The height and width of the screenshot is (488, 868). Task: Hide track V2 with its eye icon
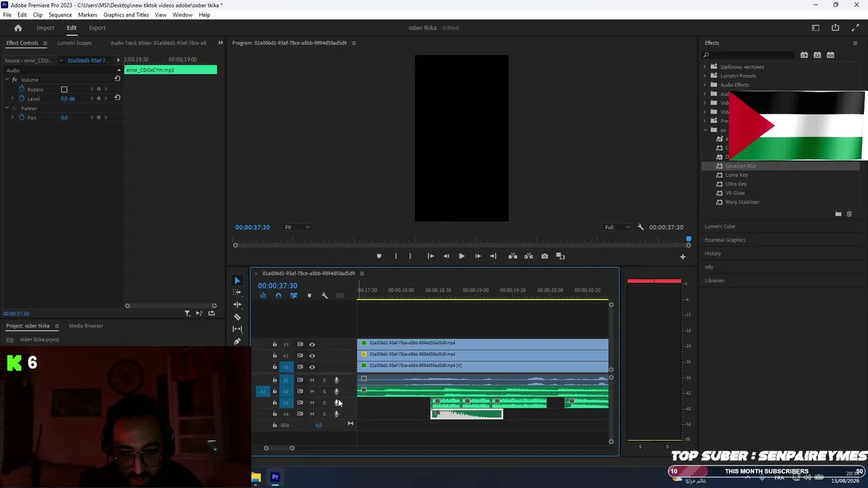tap(312, 356)
